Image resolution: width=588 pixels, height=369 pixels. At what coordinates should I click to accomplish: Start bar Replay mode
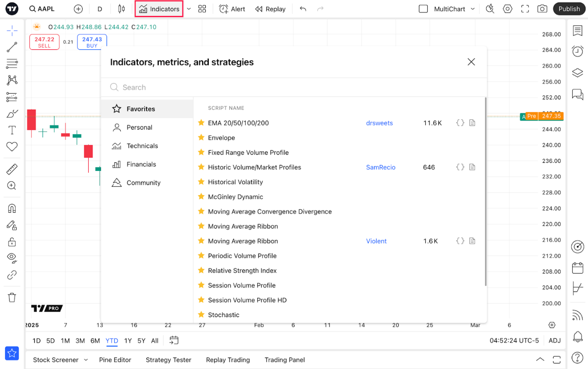coord(270,9)
